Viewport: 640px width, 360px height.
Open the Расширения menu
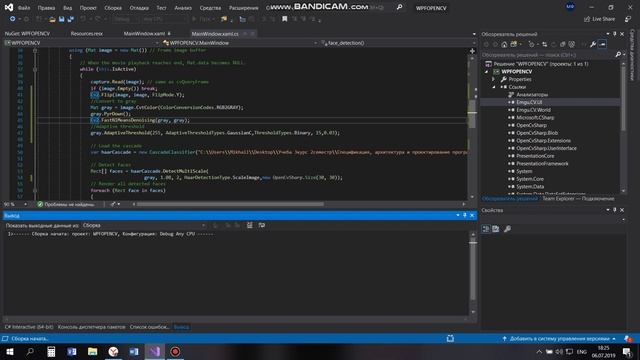[x=243, y=8]
